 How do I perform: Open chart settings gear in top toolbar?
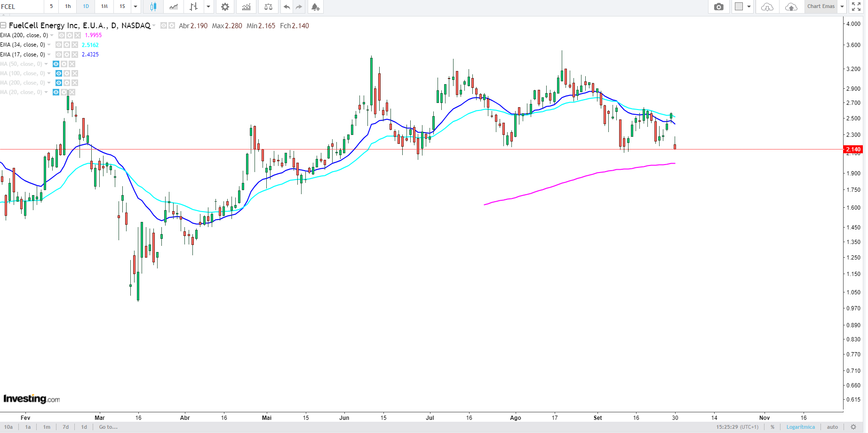pos(225,7)
